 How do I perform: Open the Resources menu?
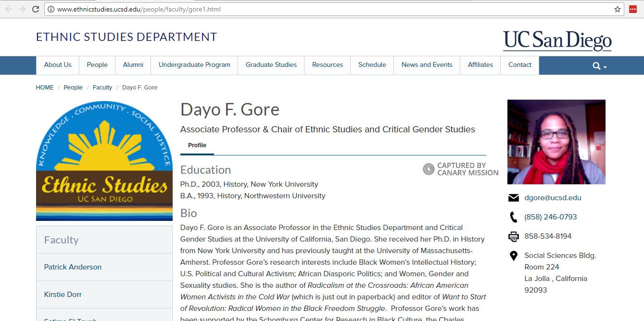328,65
